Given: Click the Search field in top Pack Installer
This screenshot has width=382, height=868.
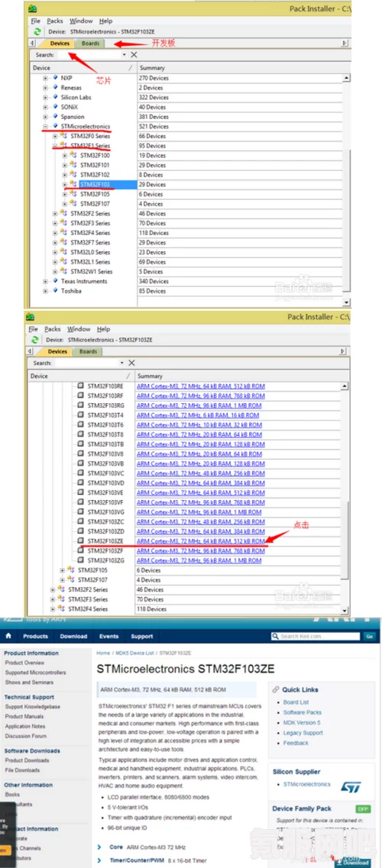Looking at the screenshot, I should (91, 55).
